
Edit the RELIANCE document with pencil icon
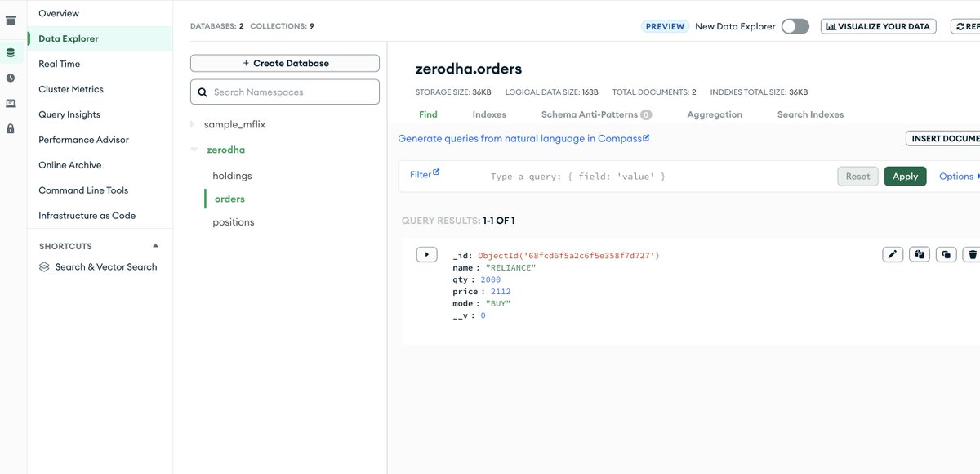[893, 254]
